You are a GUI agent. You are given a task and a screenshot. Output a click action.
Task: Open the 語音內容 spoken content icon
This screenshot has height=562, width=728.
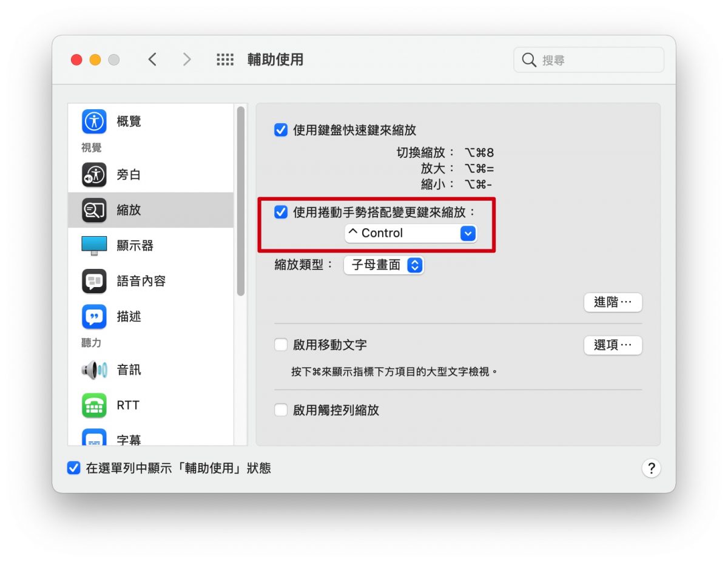point(94,281)
